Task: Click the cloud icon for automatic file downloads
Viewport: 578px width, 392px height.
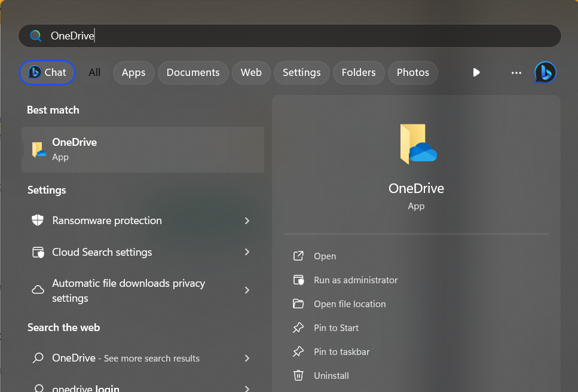Action: [x=38, y=290]
